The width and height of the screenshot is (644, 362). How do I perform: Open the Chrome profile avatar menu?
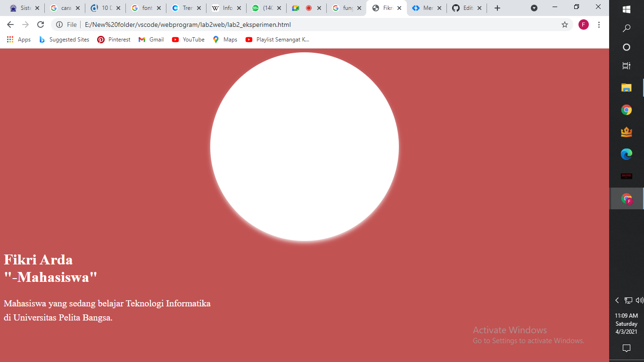click(583, 25)
